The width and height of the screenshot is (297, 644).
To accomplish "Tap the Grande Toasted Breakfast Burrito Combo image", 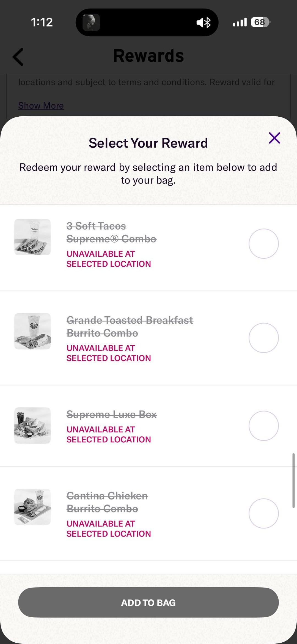I will (x=32, y=331).
